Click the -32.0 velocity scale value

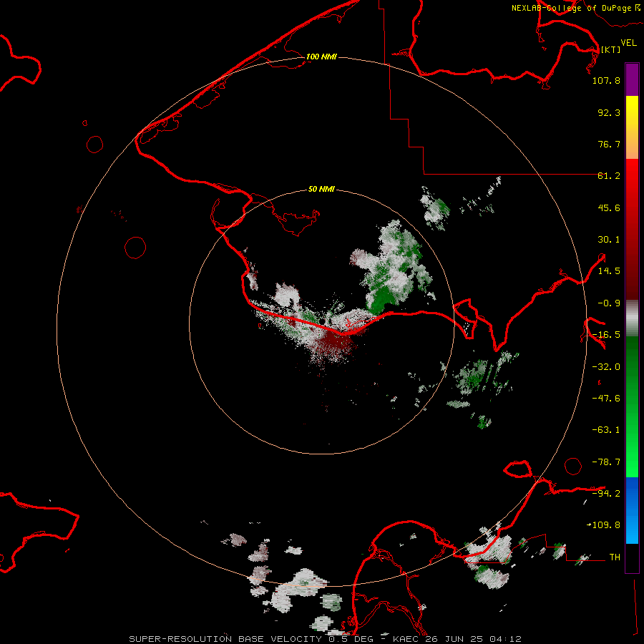click(606, 367)
